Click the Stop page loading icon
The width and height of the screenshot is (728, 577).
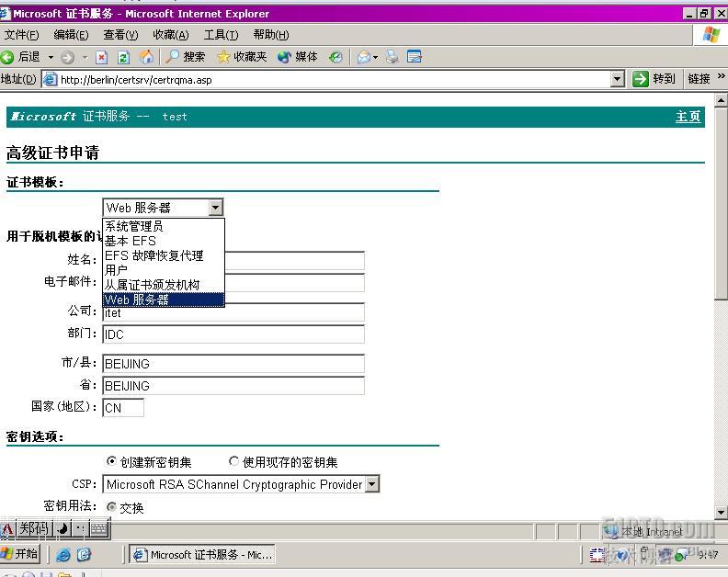101,57
